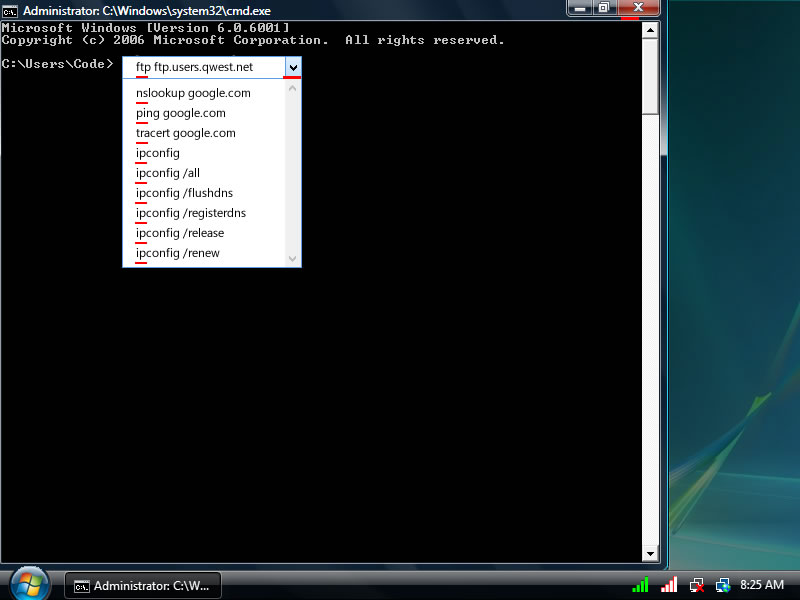Collapse the command suggestion dropdown arrow
This screenshot has width=800, height=600.
coord(292,68)
